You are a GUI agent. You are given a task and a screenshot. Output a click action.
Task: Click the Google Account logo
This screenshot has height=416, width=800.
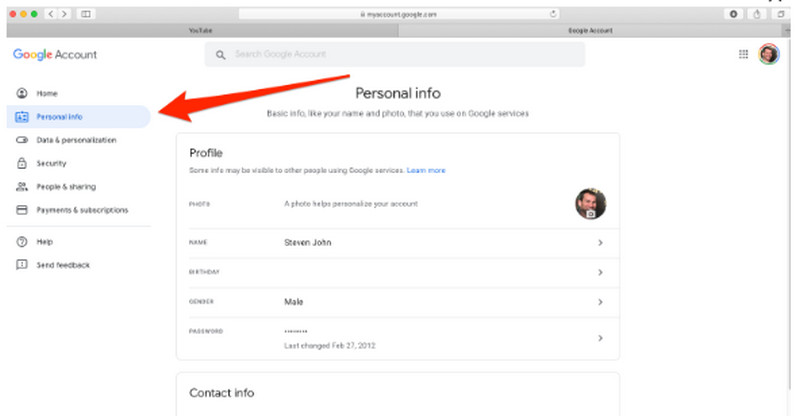click(x=55, y=54)
